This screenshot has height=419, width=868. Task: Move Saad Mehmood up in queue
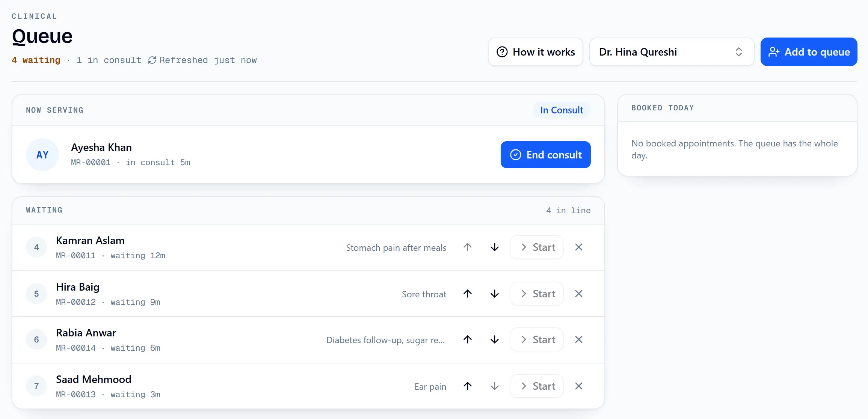pyautogui.click(x=468, y=386)
